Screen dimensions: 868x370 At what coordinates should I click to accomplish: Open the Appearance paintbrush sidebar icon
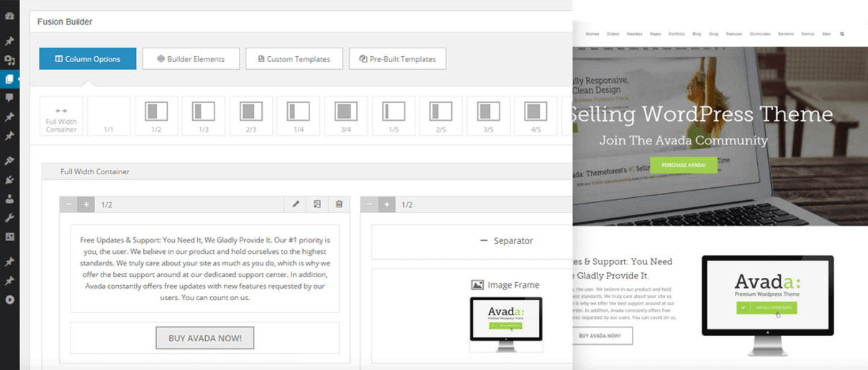(9, 161)
